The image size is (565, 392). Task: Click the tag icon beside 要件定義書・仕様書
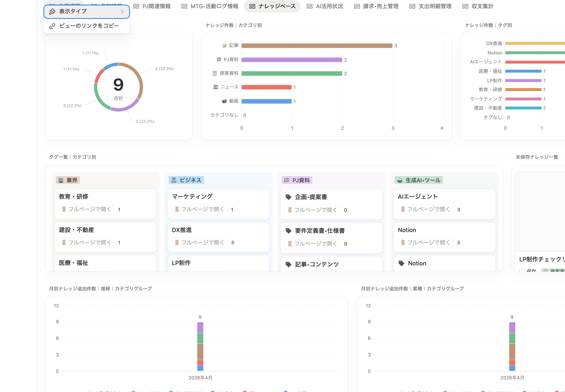(288, 231)
